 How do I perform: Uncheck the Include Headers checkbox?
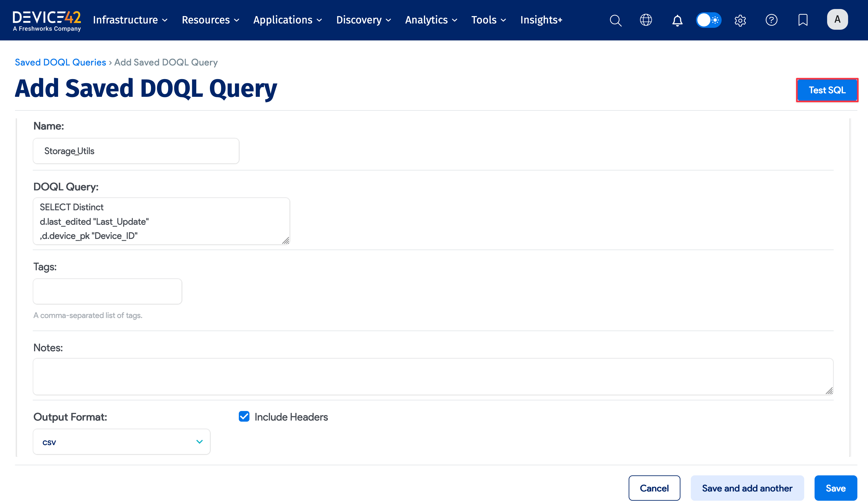point(244,417)
